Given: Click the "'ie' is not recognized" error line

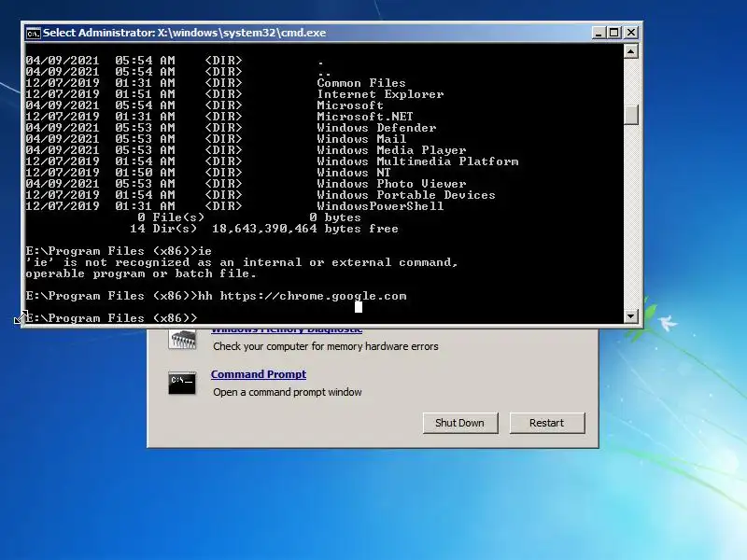Looking at the screenshot, I should [242, 262].
